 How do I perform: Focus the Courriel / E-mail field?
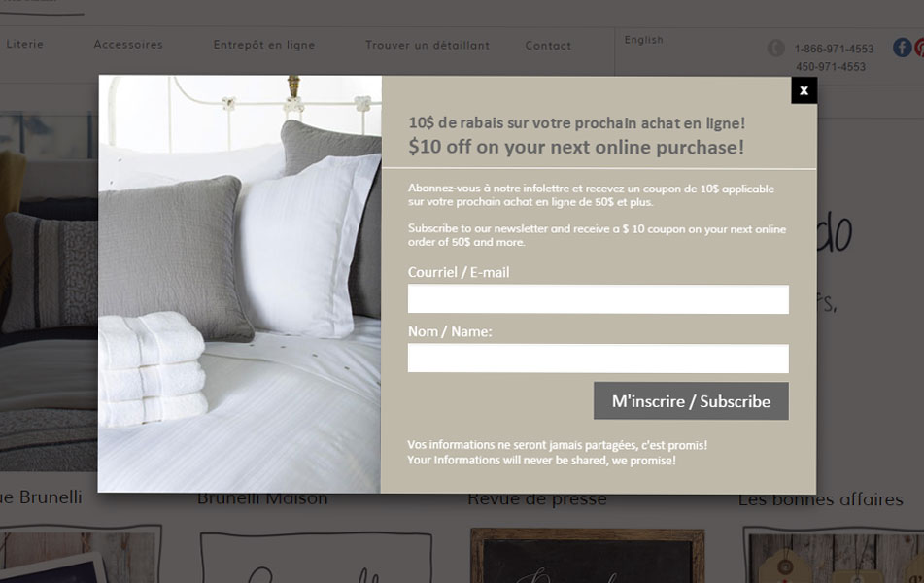(x=599, y=299)
